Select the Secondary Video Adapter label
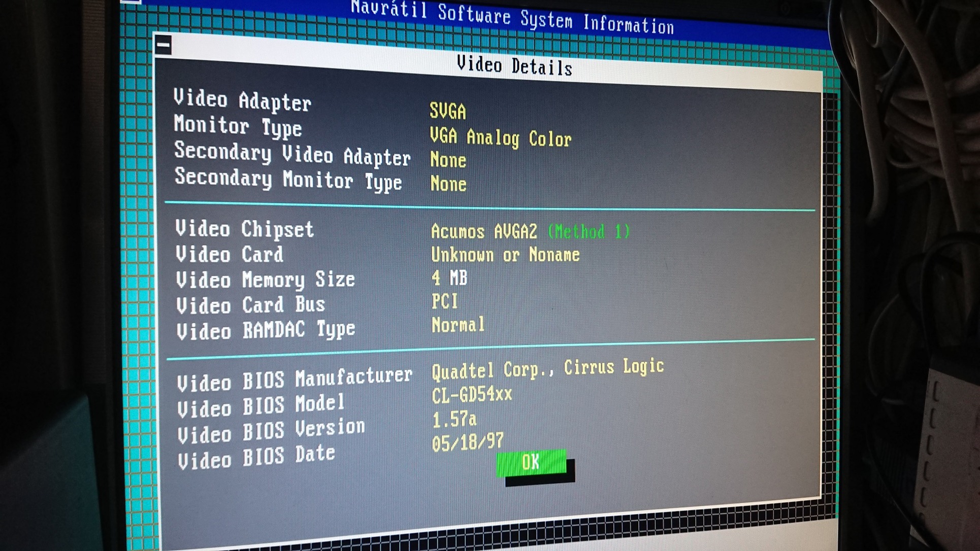Screen dimensions: 980x551 292,154
